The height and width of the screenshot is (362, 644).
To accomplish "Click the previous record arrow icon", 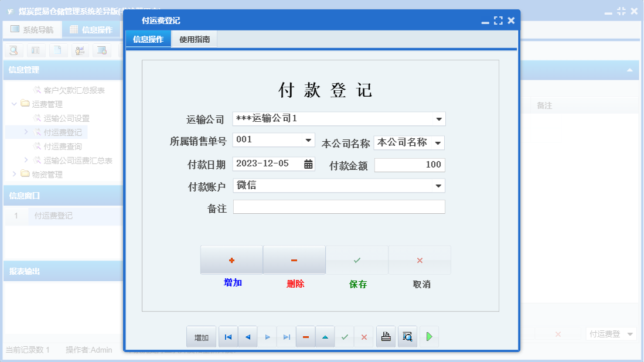I will [247, 336].
